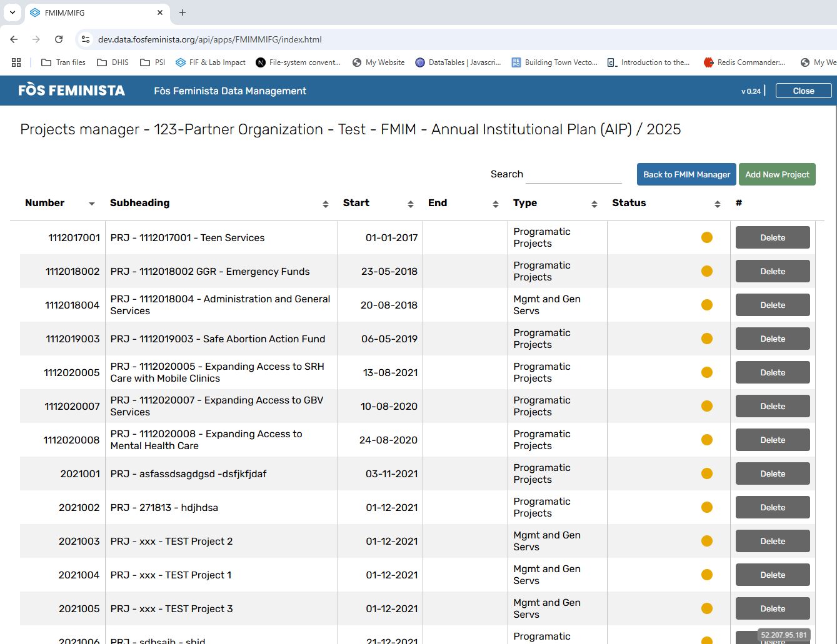Delete project 1112018002 Emergency Funds
837x644 pixels.
coord(773,271)
